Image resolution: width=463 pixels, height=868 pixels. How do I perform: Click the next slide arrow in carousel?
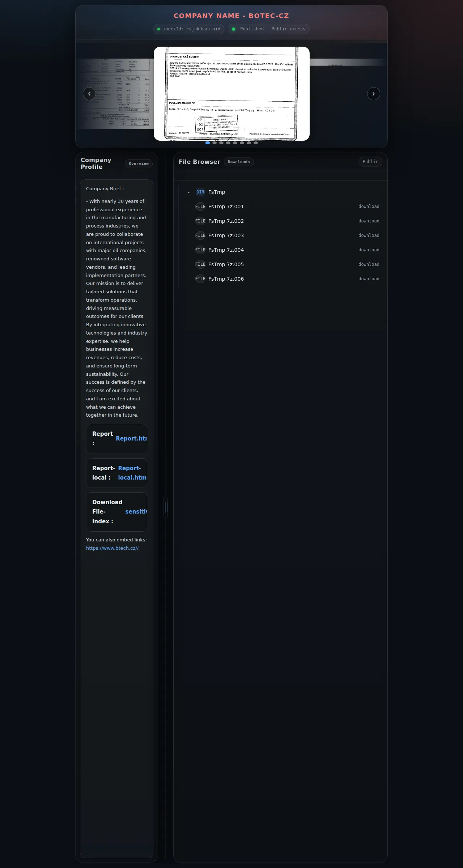click(374, 94)
